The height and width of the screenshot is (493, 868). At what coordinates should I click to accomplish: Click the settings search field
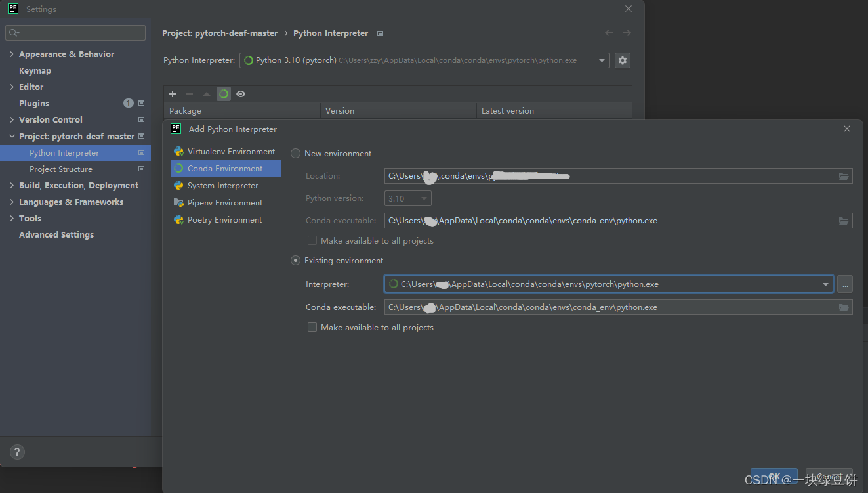click(75, 33)
